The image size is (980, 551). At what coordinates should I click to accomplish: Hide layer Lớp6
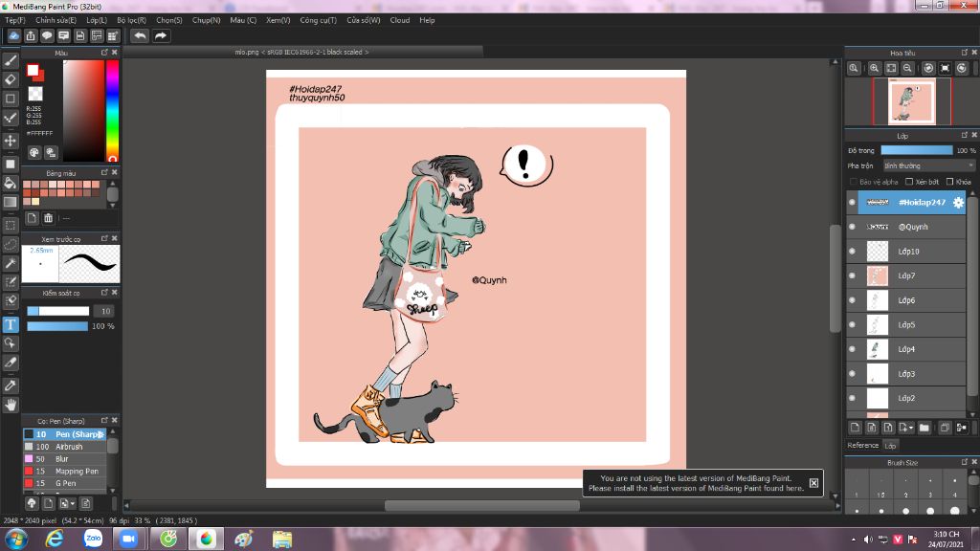(852, 299)
